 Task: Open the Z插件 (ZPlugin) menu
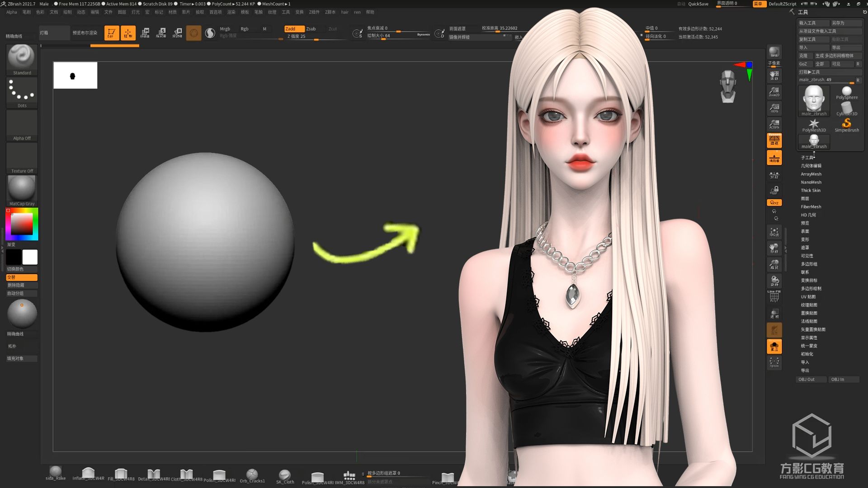(x=314, y=12)
